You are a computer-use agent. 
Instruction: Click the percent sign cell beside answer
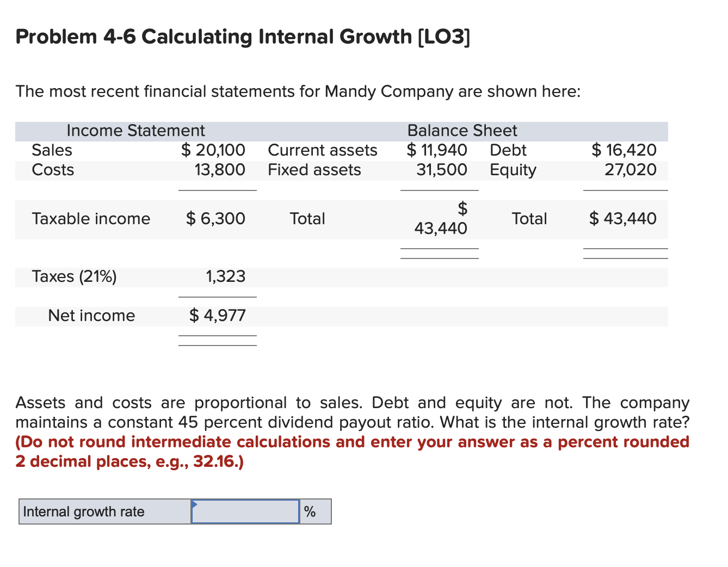[x=315, y=511]
